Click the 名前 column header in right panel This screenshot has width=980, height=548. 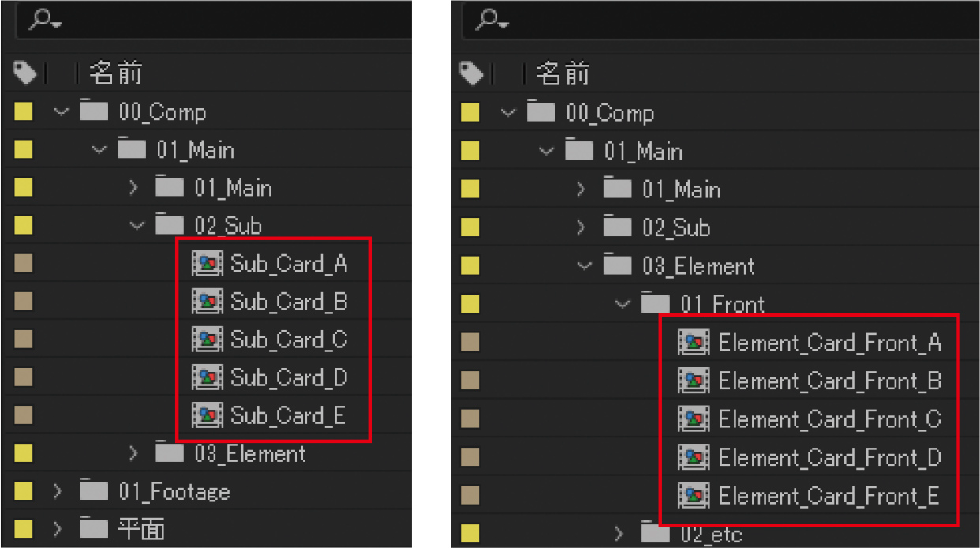click(563, 73)
